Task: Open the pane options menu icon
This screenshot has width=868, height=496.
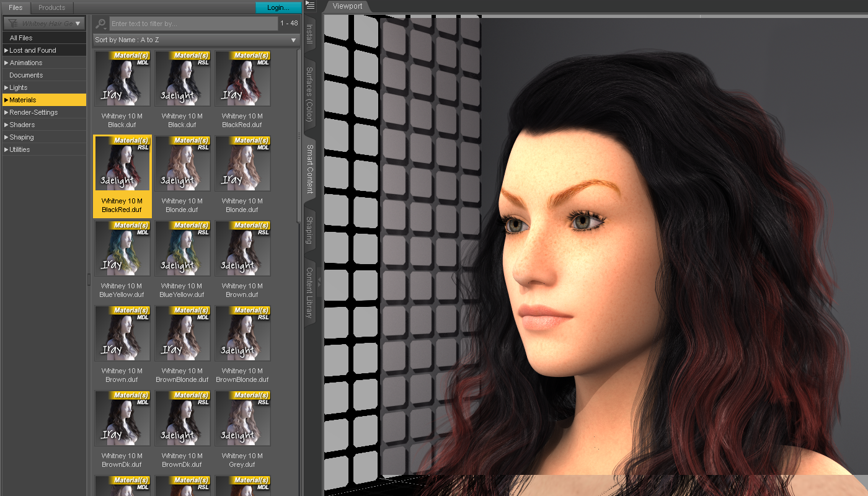Action: (x=311, y=6)
